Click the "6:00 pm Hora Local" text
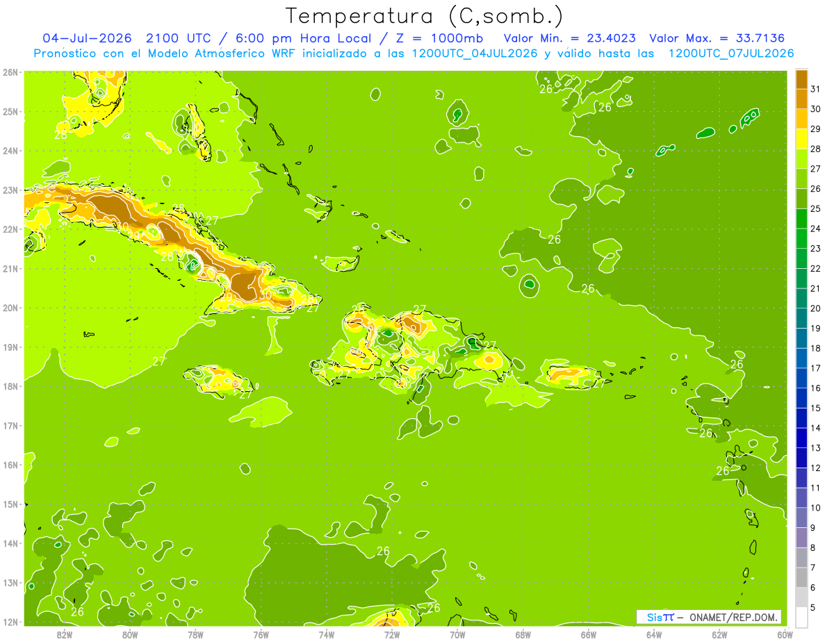This screenshot has width=834, height=644. [x=302, y=38]
